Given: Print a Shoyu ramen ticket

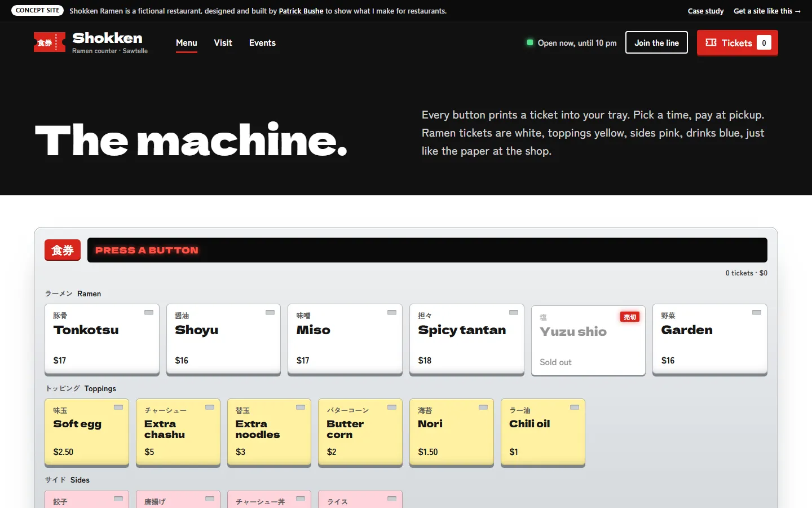Looking at the screenshot, I should tap(223, 339).
